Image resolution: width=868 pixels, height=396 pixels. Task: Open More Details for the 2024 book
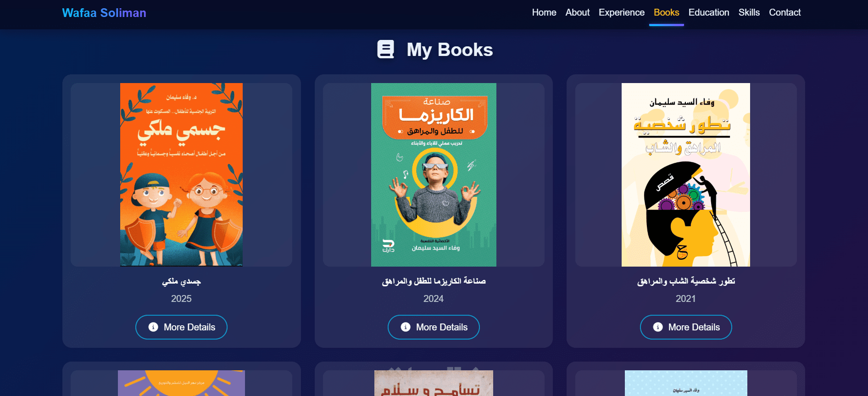(x=434, y=327)
